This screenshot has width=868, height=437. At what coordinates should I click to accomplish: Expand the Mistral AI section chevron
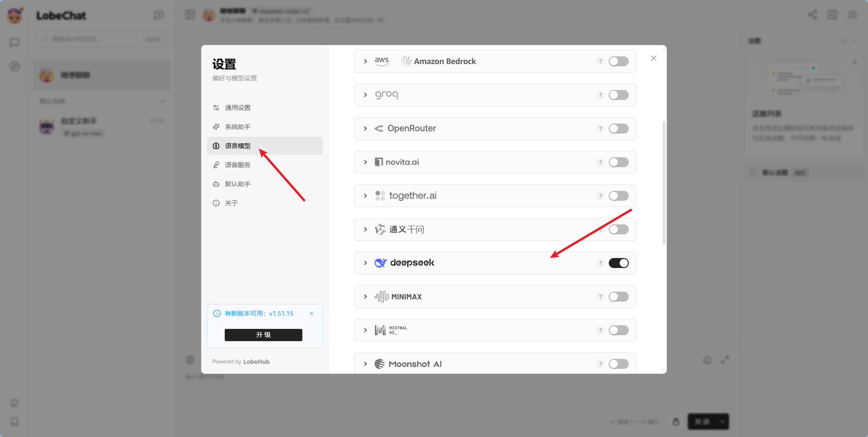click(365, 330)
